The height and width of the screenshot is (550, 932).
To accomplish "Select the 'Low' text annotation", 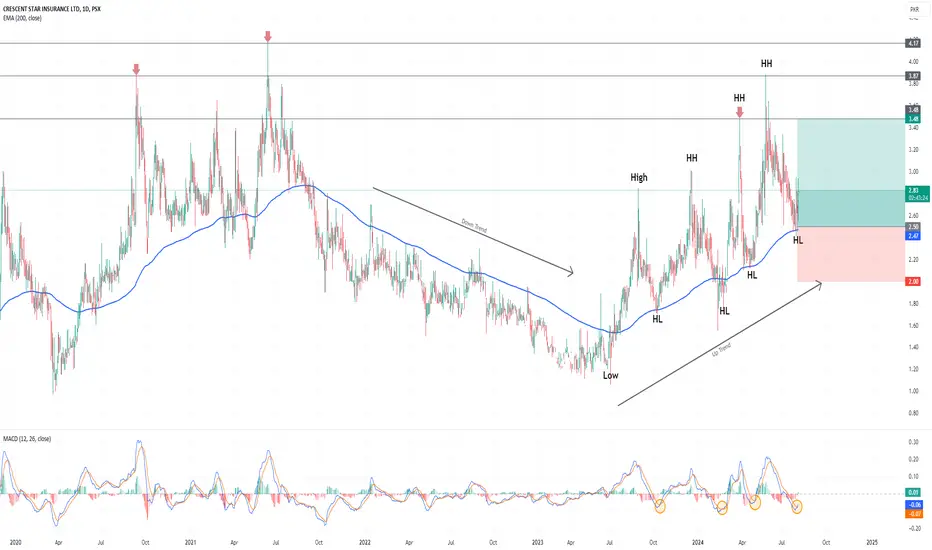I will [610, 375].
